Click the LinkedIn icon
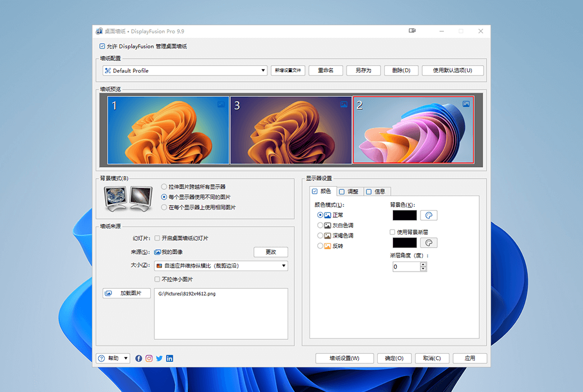The image size is (583, 392). pyautogui.click(x=169, y=358)
